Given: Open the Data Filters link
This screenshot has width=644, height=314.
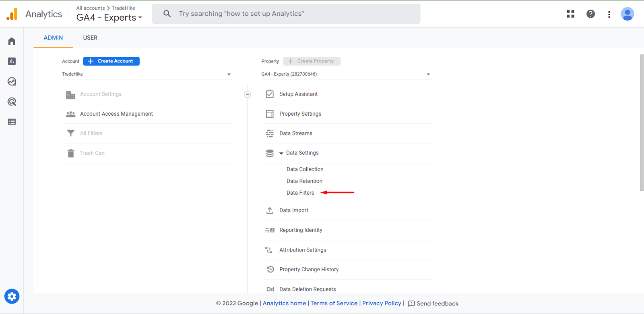Looking at the screenshot, I should coord(300,193).
